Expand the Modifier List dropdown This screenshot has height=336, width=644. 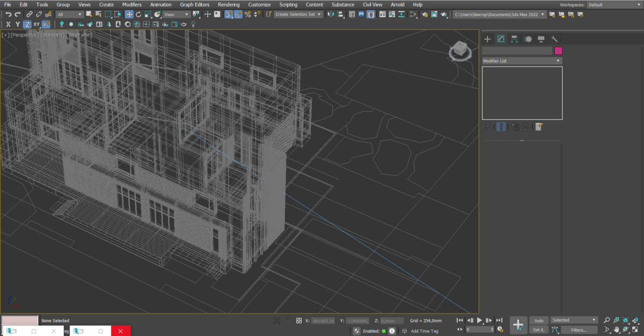click(522, 61)
